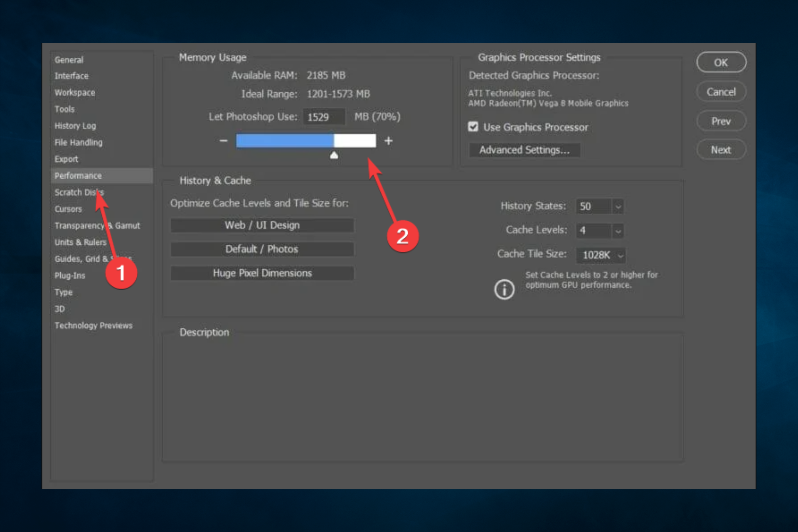Viewport: 798px width, 532px height.
Task: Click the plus icon to increase memory
Action: 389,141
